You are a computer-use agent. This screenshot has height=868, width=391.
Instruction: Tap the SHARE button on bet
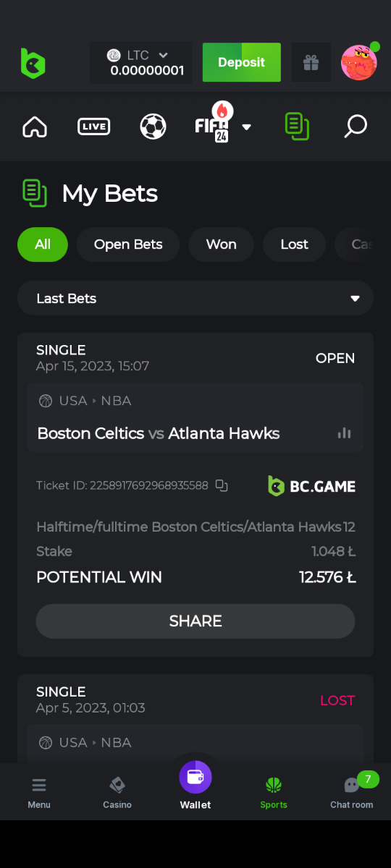pyautogui.click(x=195, y=621)
